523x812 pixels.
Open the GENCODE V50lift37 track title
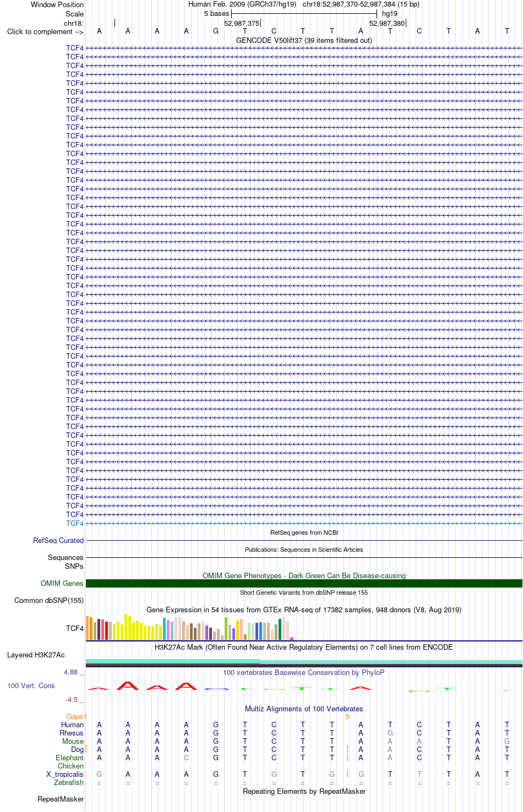304,40
